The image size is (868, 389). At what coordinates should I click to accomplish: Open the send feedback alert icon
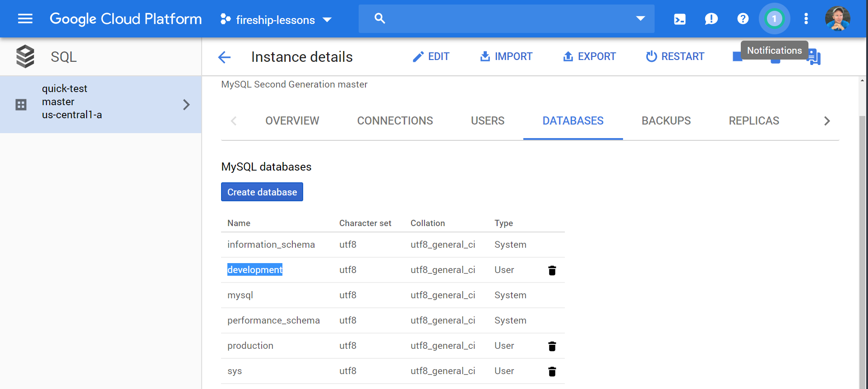711,19
